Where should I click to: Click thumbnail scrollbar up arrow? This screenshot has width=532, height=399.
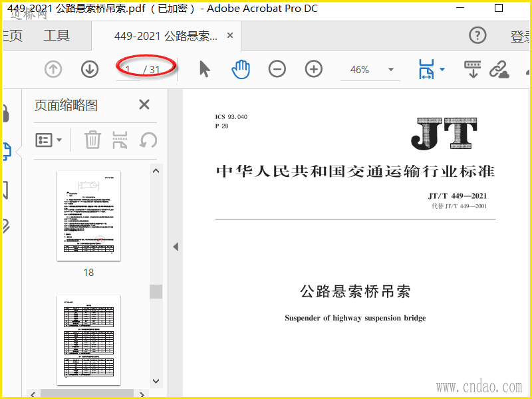point(156,171)
